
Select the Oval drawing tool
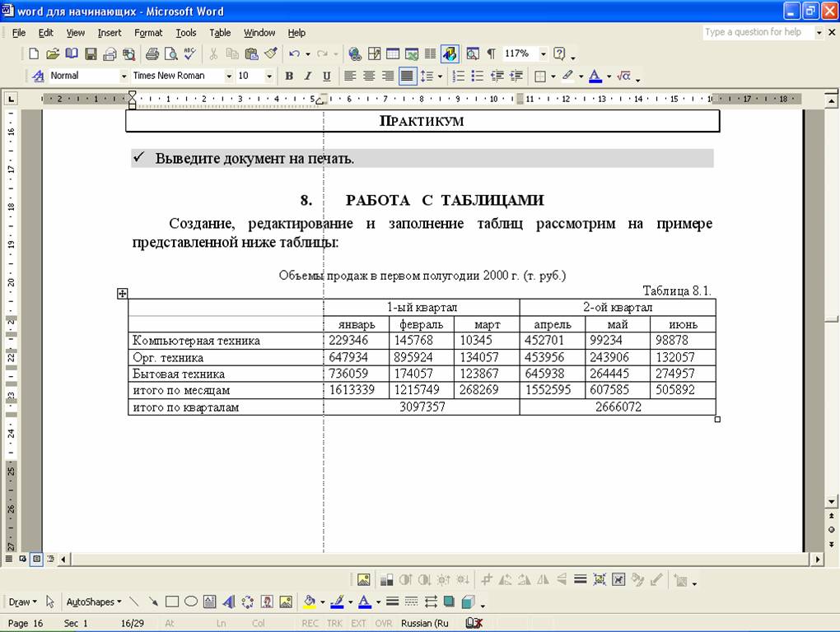(191, 602)
